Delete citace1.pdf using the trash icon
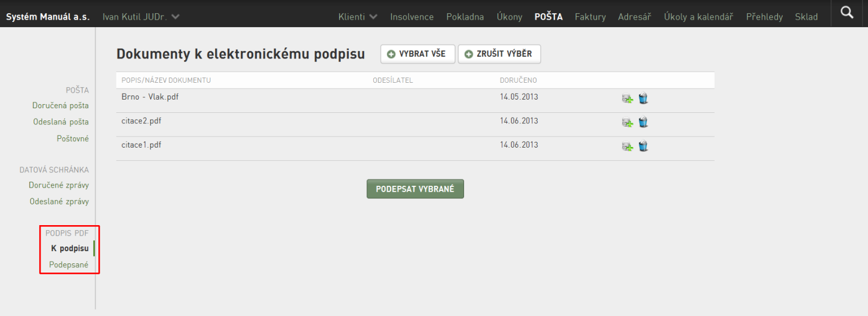Image resolution: width=868 pixels, height=316 pixels. point(643,146)
